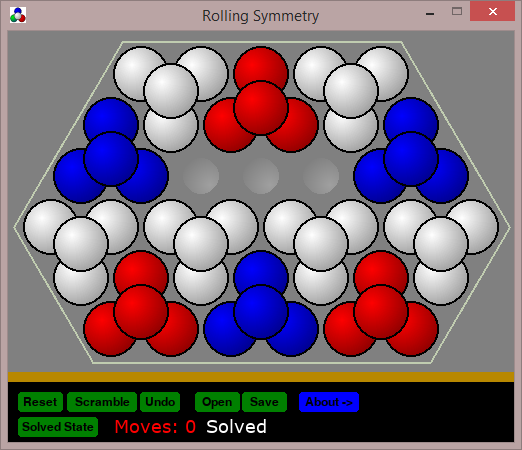Click the Solved status text

[236, 427]
